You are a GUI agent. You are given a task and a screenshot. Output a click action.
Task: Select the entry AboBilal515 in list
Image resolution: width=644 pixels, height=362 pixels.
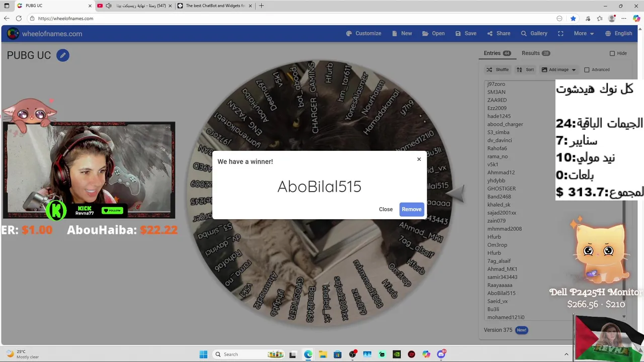click(x=501, y=293)
